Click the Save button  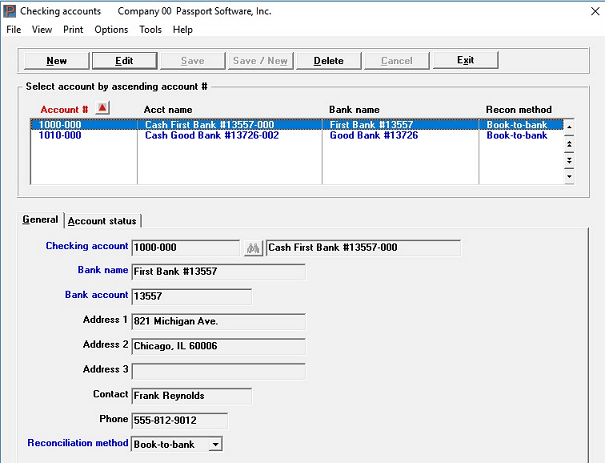point(193,61)
